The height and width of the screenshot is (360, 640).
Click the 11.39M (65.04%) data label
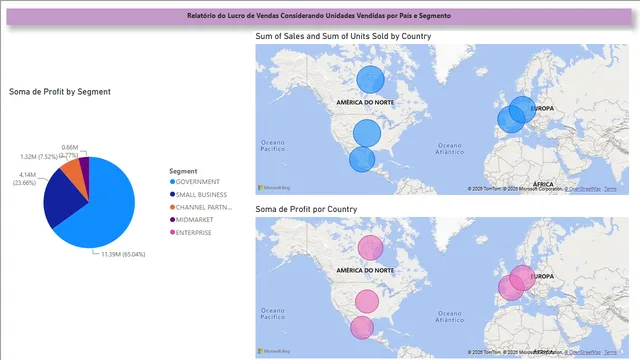click(x=123, y=254)
